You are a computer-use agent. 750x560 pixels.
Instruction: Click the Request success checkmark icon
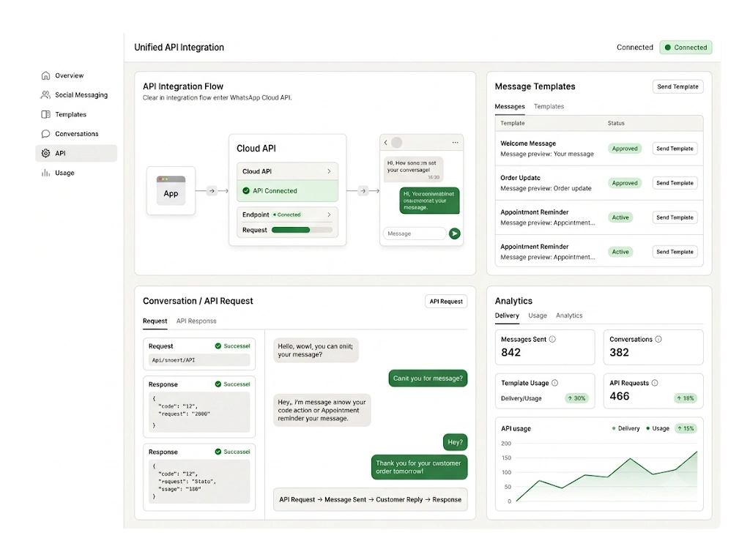click(218, 346)
